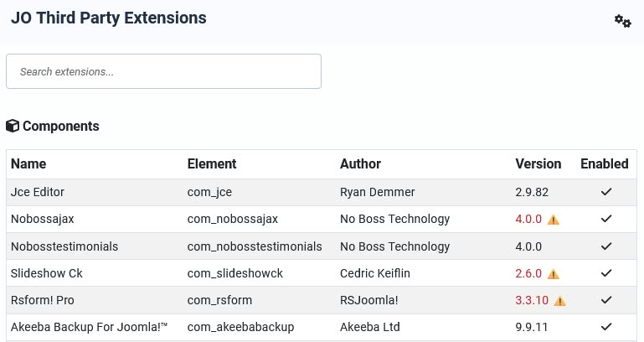Image resolution: width=644 pixels, height=342 pixels.
Task: Click the Components box icon
Action: coord(13,127)
